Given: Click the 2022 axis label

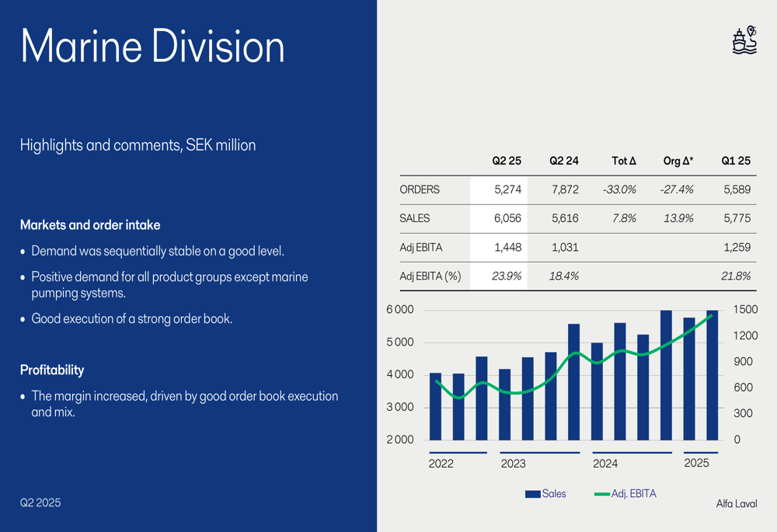Looking at the screenshot, I should [x=441, y=464].
